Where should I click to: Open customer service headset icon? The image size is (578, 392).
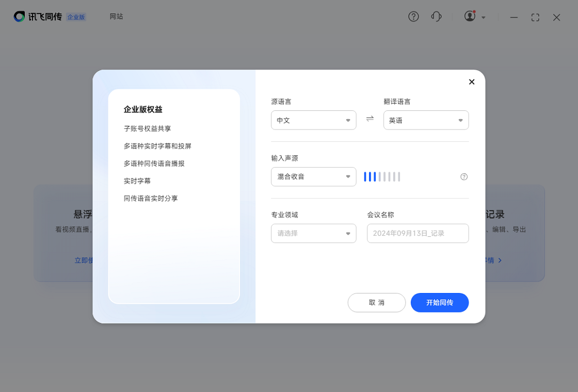pos(436,17)
